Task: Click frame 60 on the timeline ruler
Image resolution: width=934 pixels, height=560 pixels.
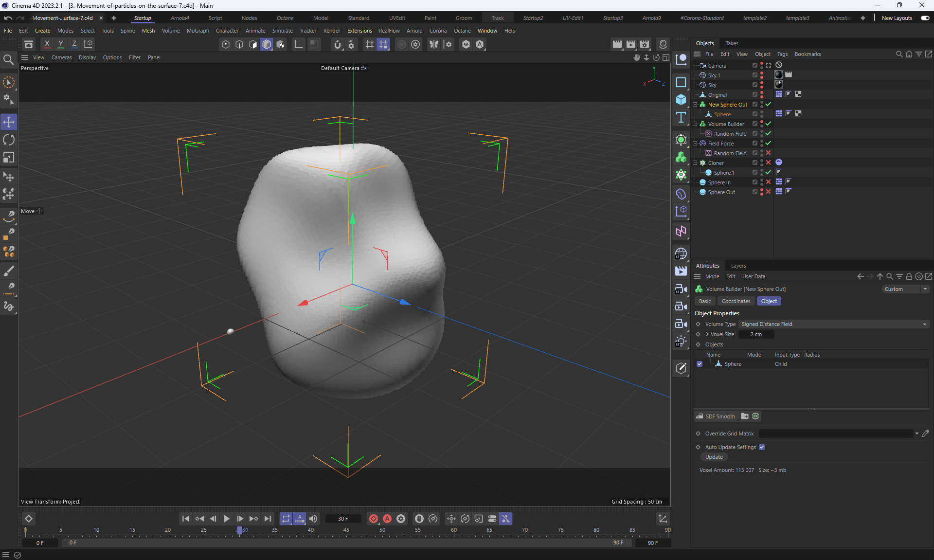Action: click(454, 530)
